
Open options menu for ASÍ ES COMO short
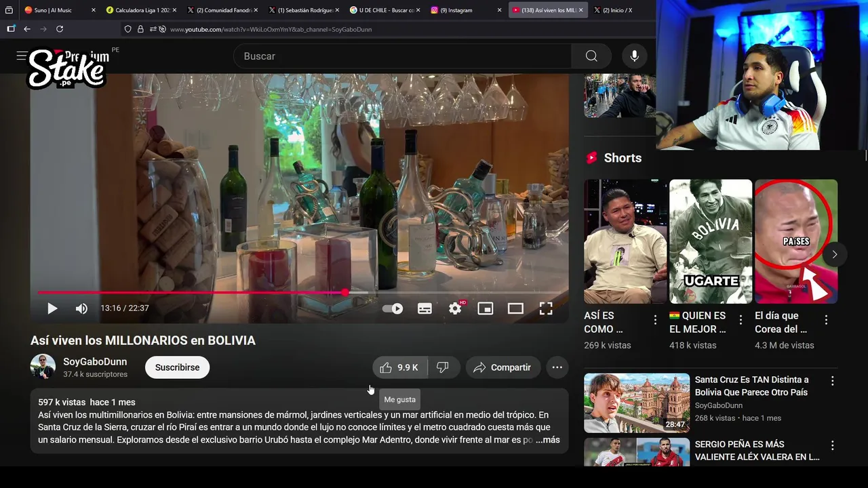pyautogui.click(x=655, y=320)
